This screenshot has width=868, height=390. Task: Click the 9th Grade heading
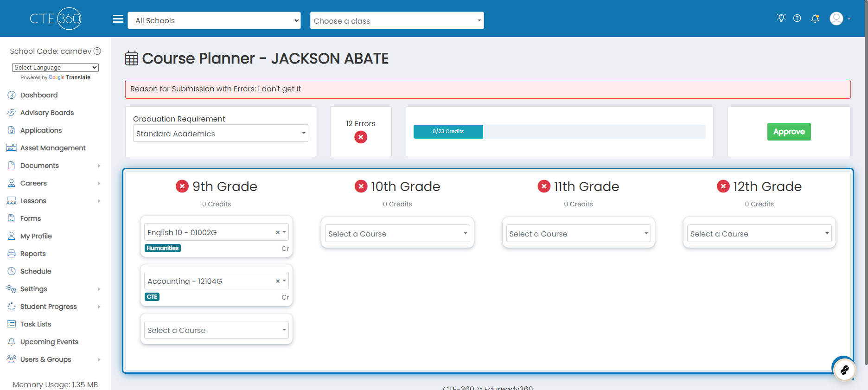[x=225, y=186]
